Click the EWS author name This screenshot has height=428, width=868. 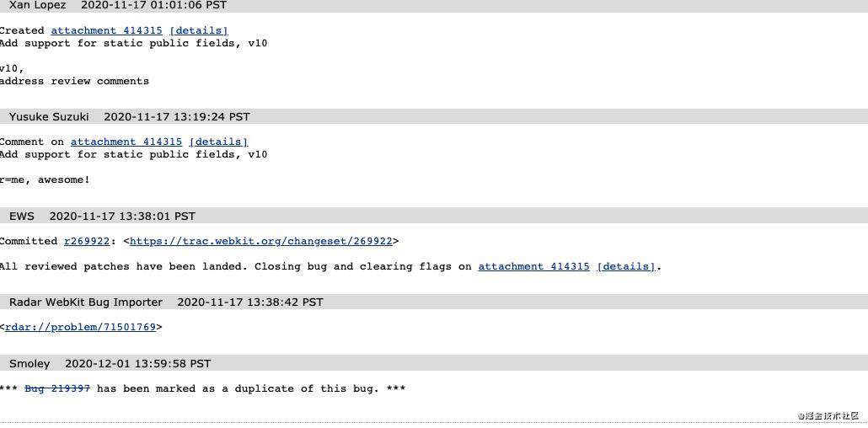(22, 216)
